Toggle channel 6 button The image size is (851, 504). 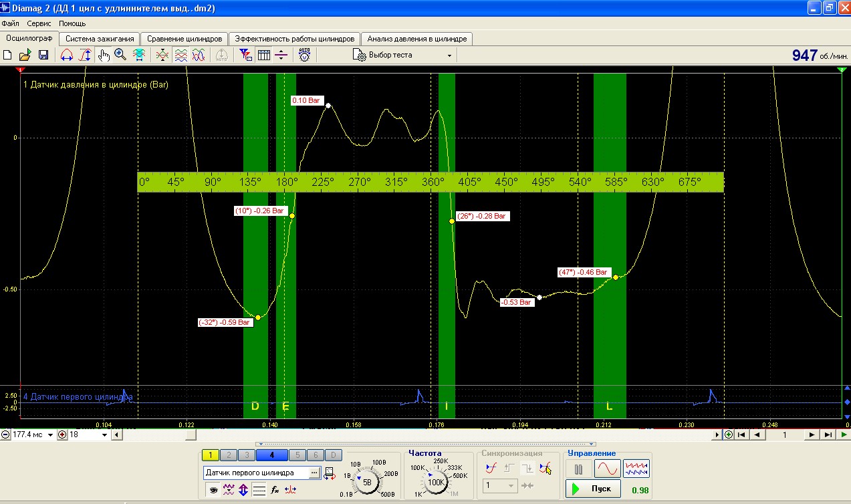click(316, 455)
